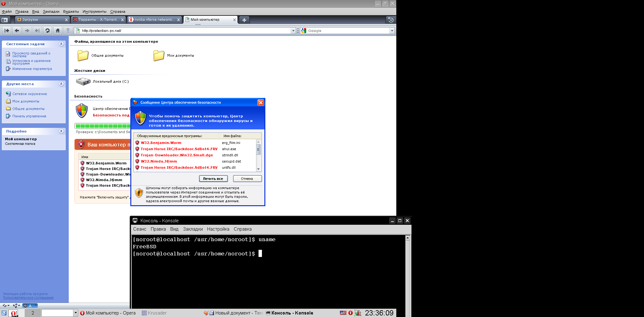Collapse Подробно panel
Viewport: 644px width, 317px height.
[x=61, y=131]
